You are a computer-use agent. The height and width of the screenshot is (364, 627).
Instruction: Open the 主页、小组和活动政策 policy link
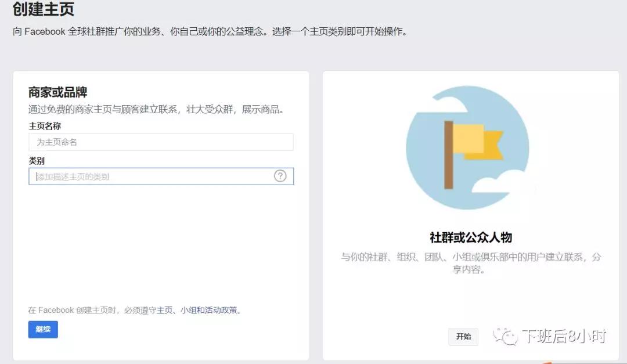(x=198, y=310)
